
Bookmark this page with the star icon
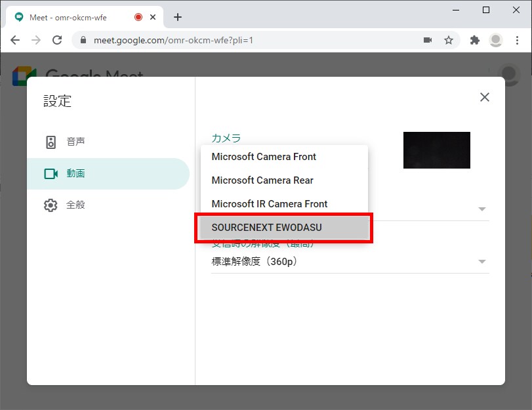coord(449,40)
